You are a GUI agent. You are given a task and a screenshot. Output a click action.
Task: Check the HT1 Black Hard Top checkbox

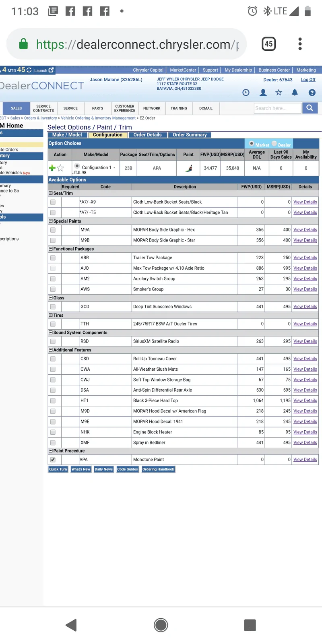click(53, 400)
